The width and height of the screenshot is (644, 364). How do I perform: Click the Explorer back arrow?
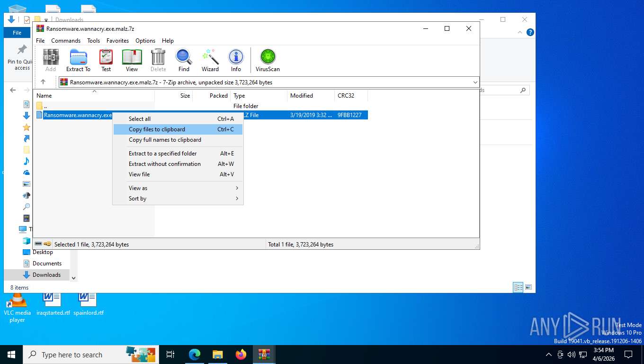point(13,90)
